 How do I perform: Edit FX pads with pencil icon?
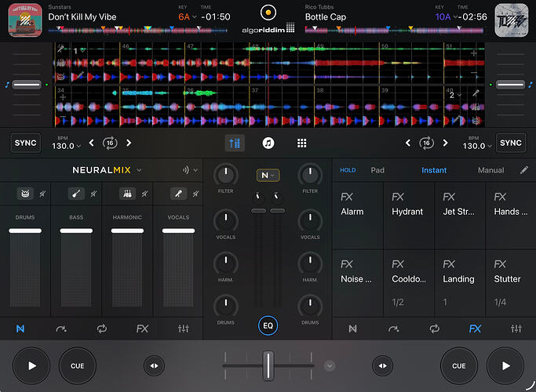pyautogui.click(x=524, y=170)
